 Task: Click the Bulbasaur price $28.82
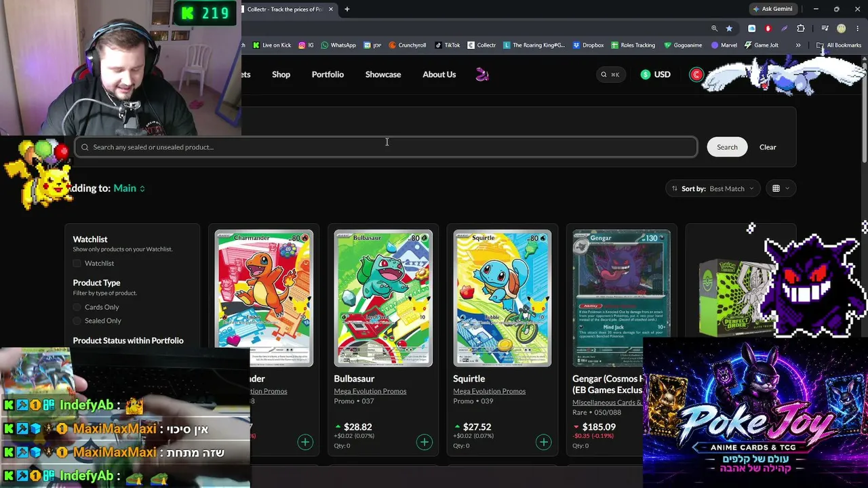point(358,427)
